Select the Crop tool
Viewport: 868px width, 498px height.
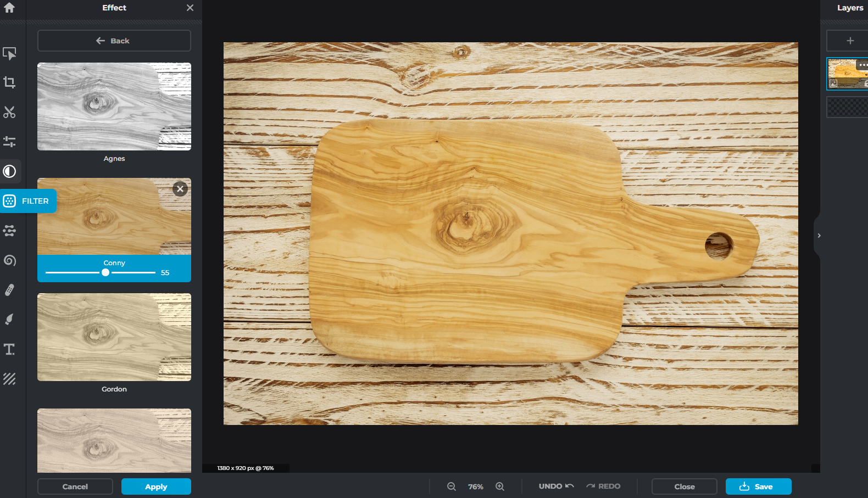pos(9,82)
